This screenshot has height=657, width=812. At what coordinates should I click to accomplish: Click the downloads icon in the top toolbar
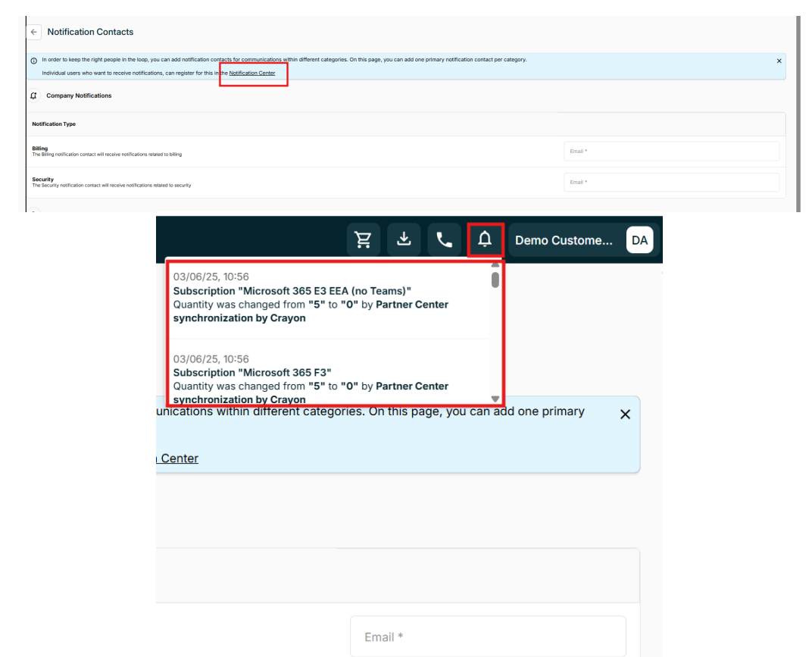pos(404,239)
